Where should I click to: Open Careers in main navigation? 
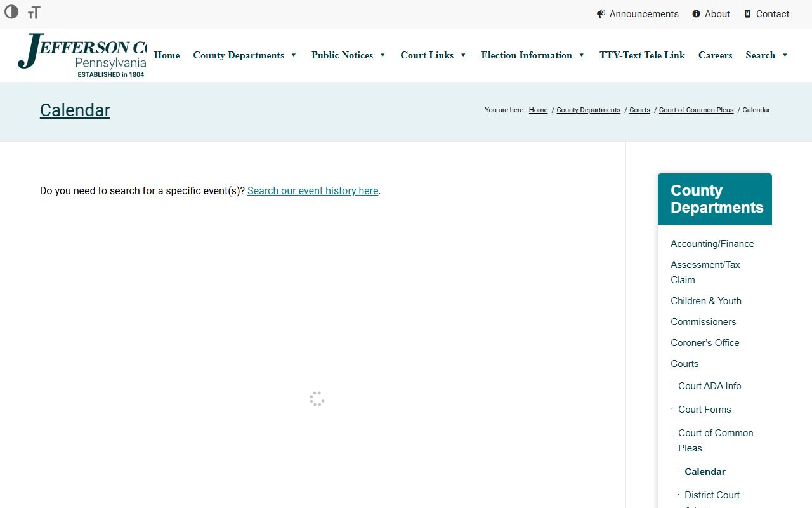[715, 55]
